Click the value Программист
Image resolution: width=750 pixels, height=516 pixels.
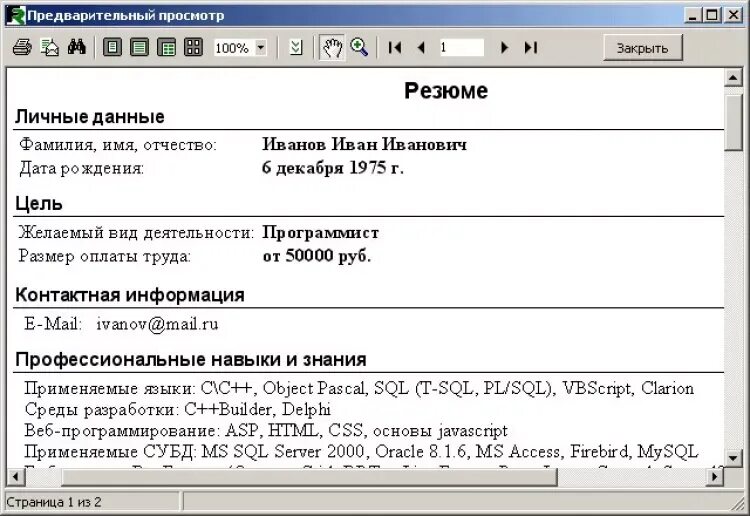tap(320, 232)
